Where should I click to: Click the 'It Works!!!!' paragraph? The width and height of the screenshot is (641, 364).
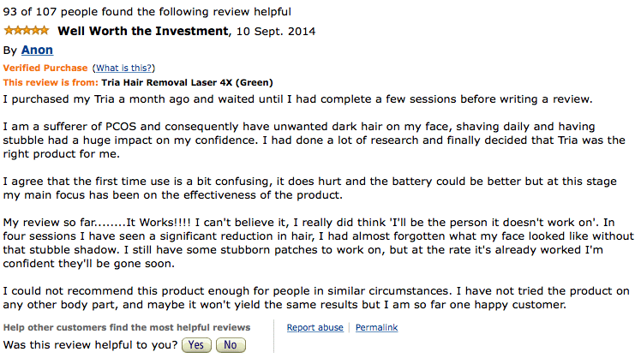click(318, 243)
